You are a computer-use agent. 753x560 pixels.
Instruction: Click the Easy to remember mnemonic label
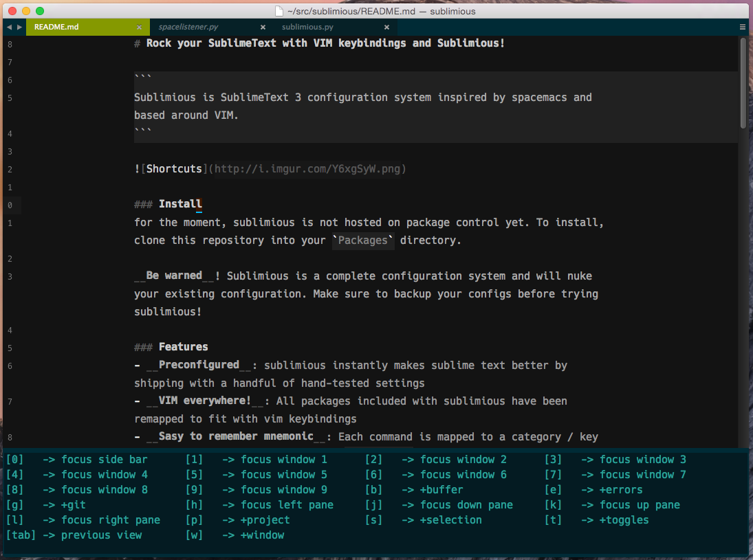pyautogui.click(x=236, y=436)
